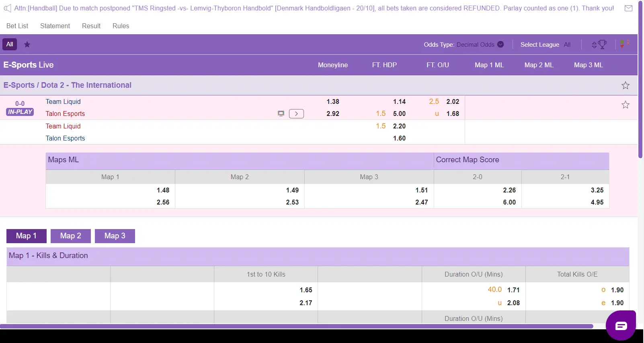Bet on Team Liquid moneyline 1.38
This screenshot has height=343, width=644.
click(x=332, y=102)
